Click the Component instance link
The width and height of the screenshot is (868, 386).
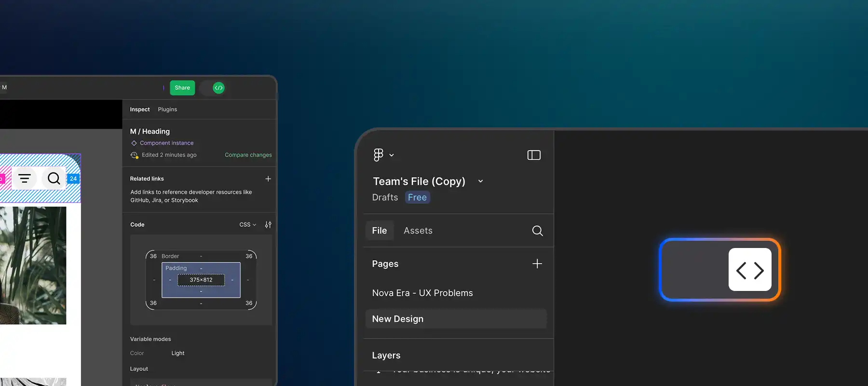(166, 143)
